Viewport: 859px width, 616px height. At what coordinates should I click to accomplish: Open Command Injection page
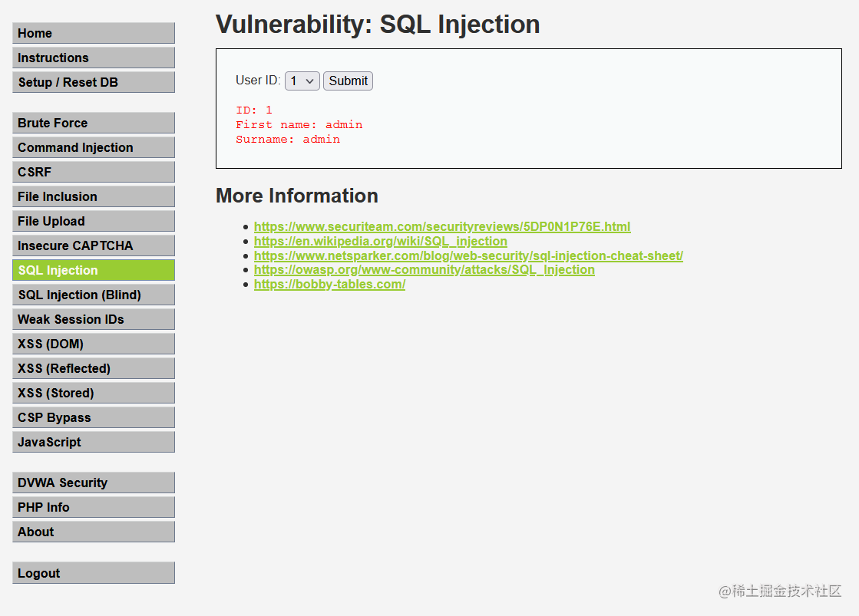pos(93,147)
